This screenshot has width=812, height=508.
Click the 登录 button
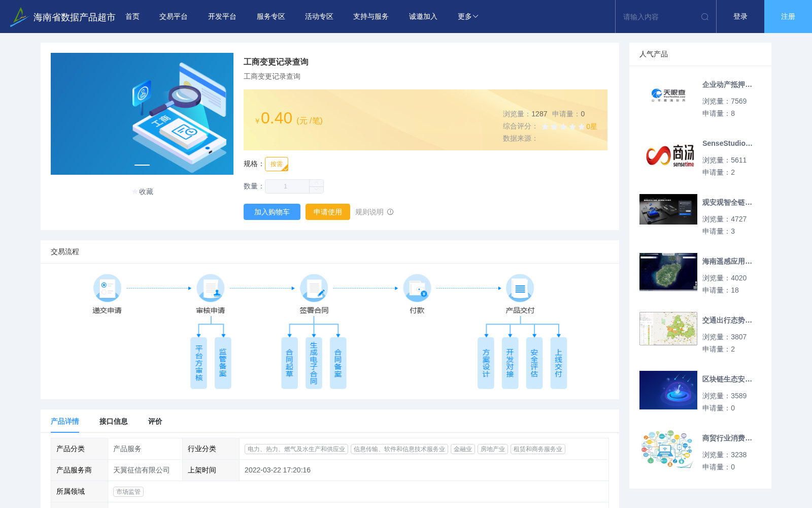[x=740, y=17]
